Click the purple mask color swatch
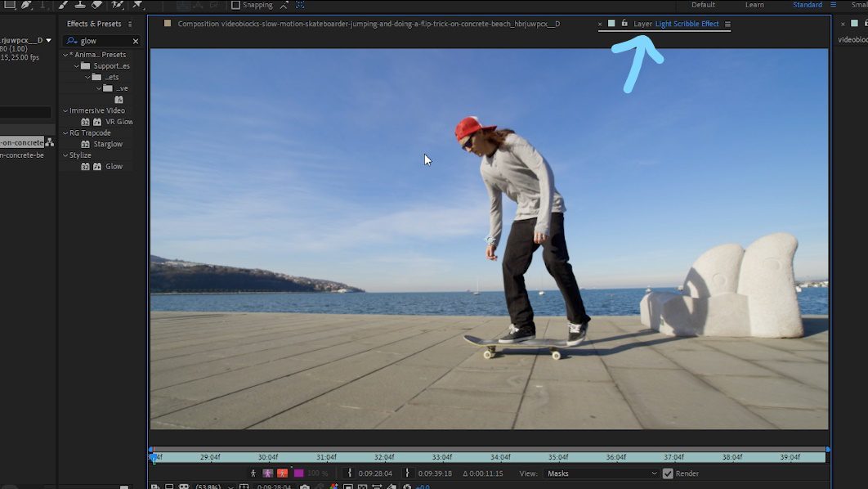The image size is (868, 489). coord(298,473)
